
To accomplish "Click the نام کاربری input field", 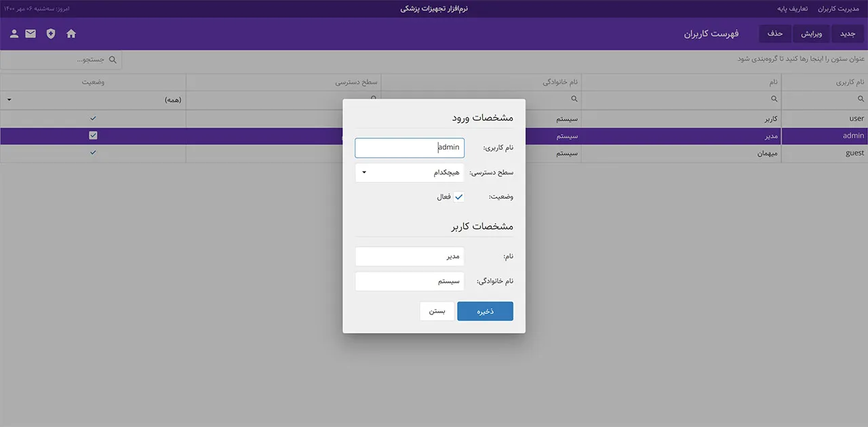I will point(410,148).
